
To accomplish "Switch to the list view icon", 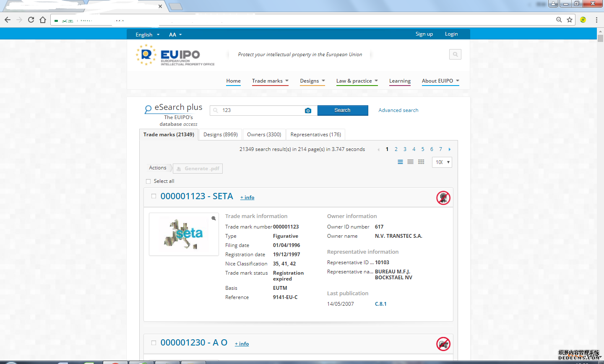I will 400,162.
